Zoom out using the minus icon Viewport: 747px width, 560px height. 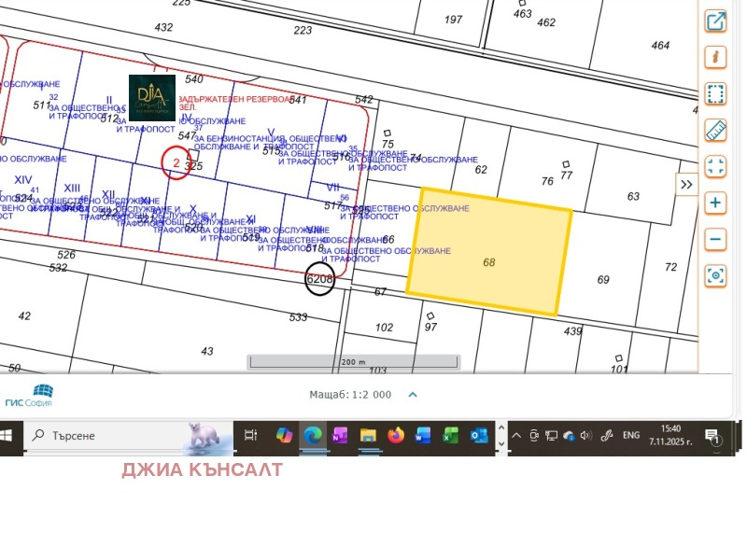click(715, 239)
